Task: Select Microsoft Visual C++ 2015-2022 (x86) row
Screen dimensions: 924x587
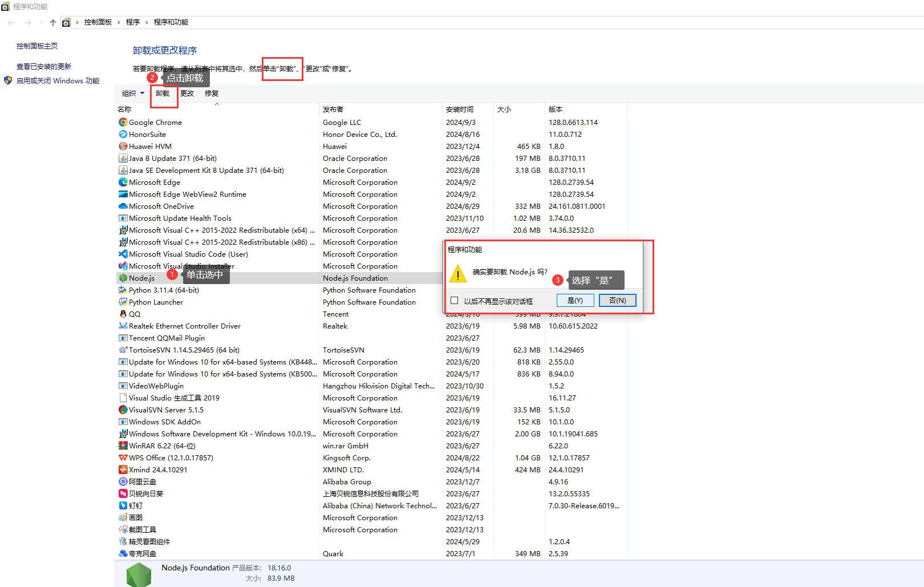Action: [x=279, y=242]
